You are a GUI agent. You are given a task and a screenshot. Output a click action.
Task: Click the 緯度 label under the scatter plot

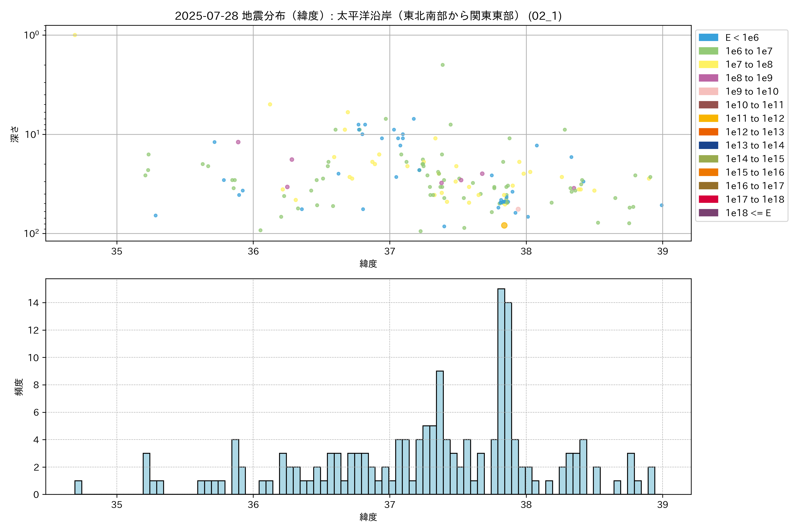coord(368,264)
